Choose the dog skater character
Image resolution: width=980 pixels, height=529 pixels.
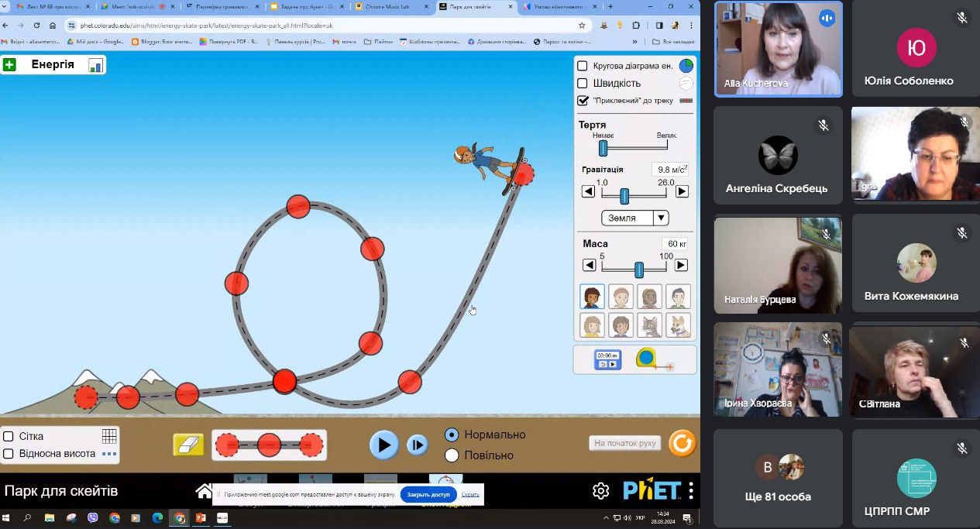pyautogui.click(x=678, y=325)
